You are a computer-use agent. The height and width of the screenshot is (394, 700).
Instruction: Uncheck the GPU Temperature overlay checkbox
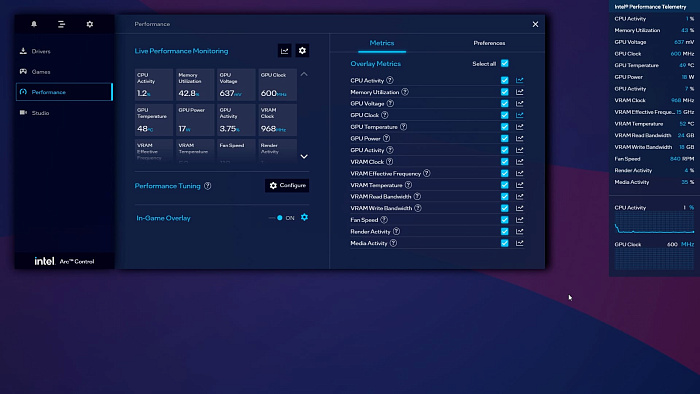pos(504,127)
